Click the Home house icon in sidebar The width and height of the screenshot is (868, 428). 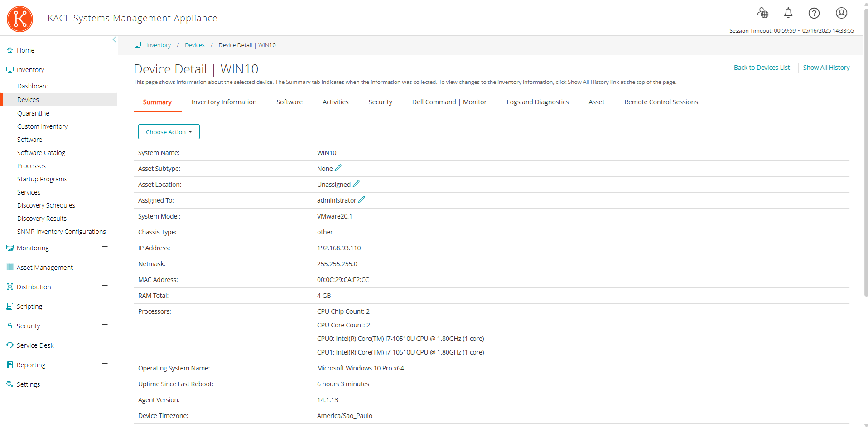coord(10,50)
